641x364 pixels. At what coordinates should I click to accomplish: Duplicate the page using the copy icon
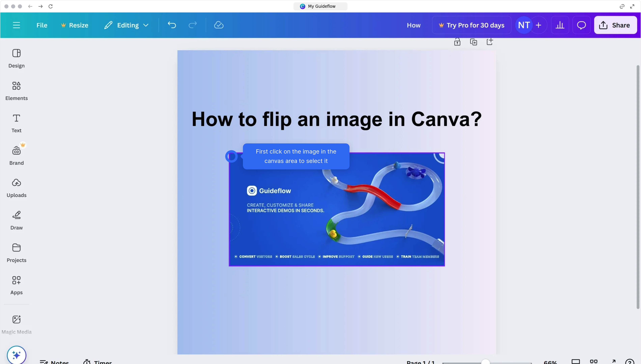click(x=473, y=42)
